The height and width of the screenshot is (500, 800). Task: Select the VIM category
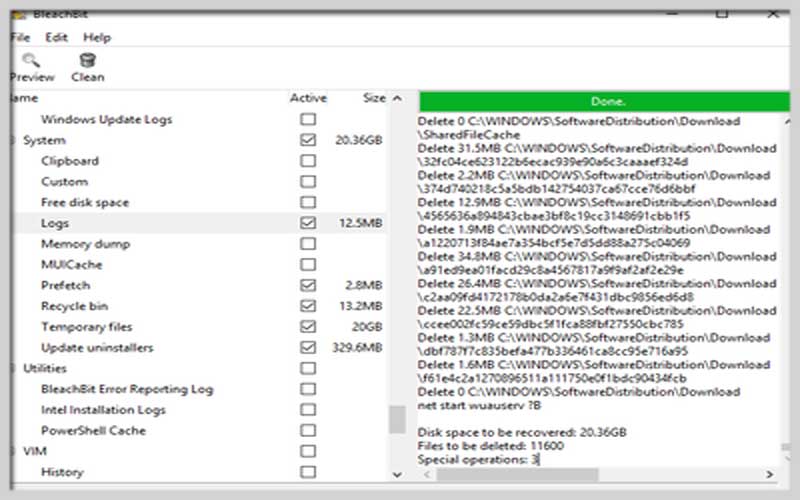[35, 452]
